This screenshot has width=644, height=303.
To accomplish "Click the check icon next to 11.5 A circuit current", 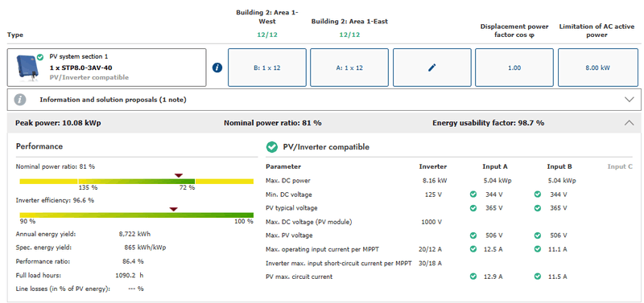I will click(x=538, y=276).
